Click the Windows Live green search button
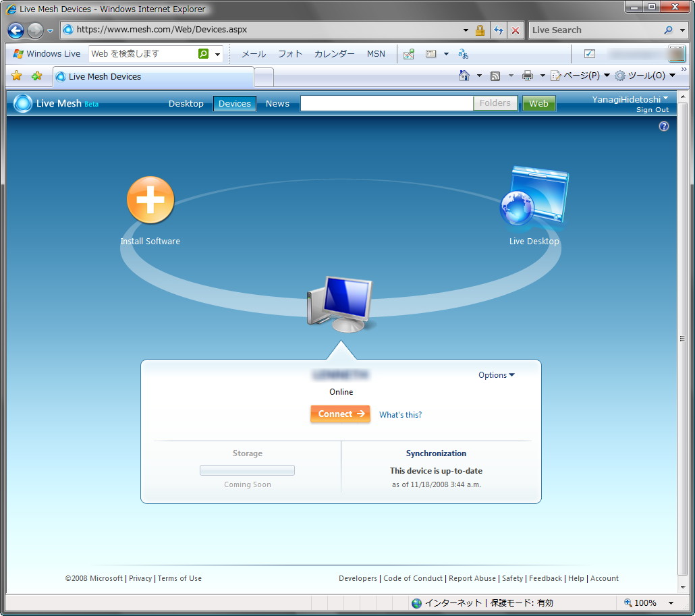 203,53
